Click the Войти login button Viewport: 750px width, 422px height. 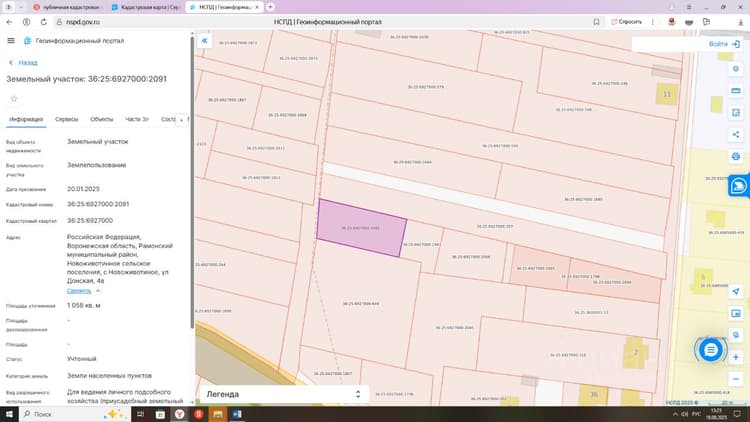[x=724, y=44]
